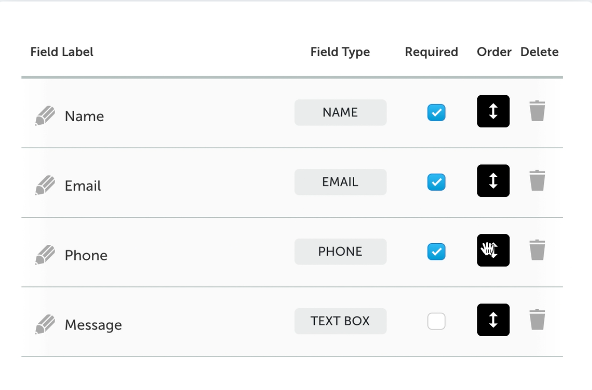Enable Required for the Message field
The height and width of the screenshot is (390, 592).
click(x=436, y=321)
